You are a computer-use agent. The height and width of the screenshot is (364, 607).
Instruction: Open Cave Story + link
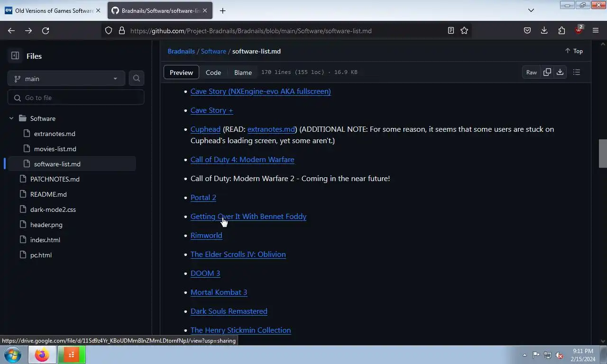click(212, 110)
